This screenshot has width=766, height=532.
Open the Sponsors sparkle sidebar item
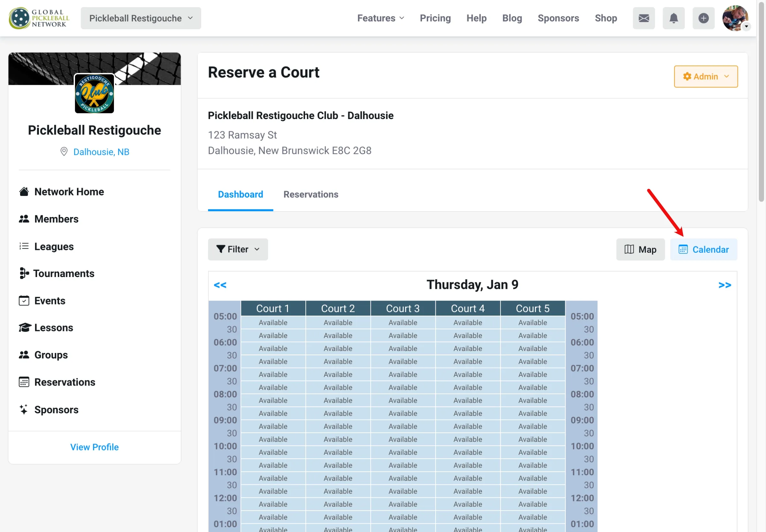point(56,409)
